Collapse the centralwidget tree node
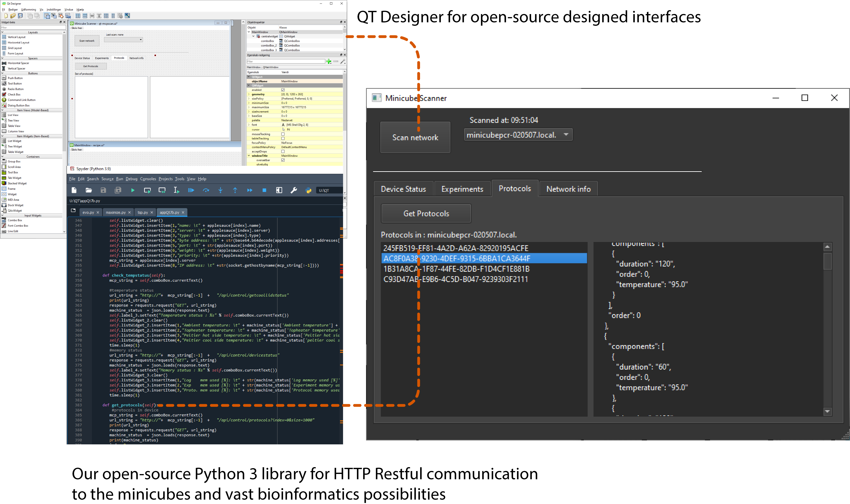Image resolution: width=850 pixels, height=504 pixels. coord(253,36)
